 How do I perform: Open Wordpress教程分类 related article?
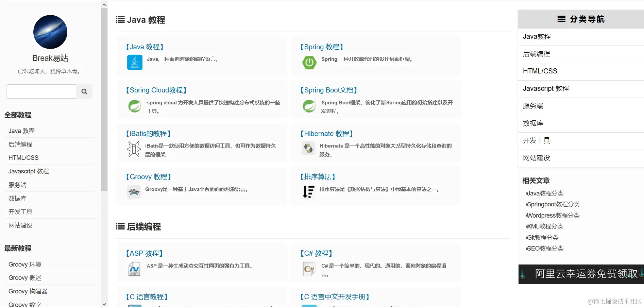tap(553, 216)
